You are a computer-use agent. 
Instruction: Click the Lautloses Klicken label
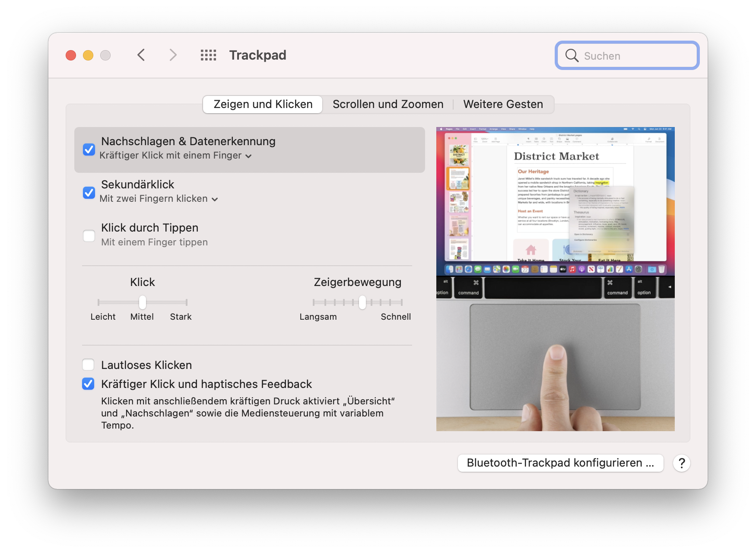pos(146,365)
